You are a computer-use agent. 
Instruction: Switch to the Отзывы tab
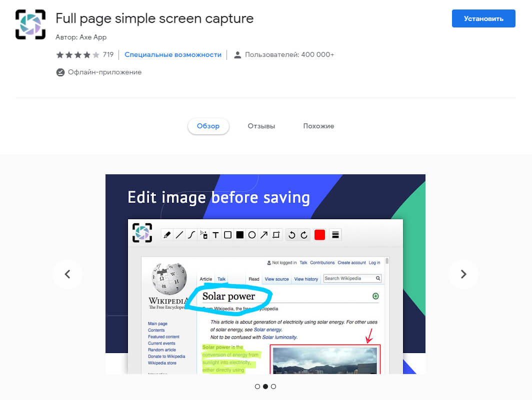point(261,126)
